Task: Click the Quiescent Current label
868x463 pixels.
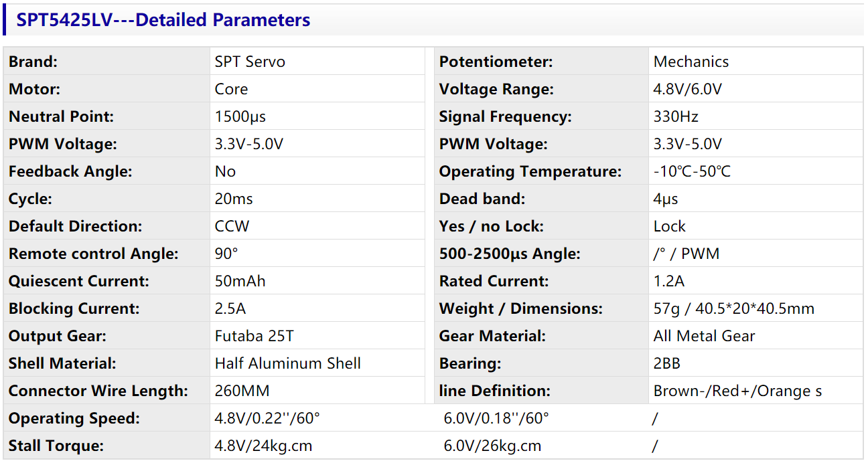Action: click(x=79, y=281)
